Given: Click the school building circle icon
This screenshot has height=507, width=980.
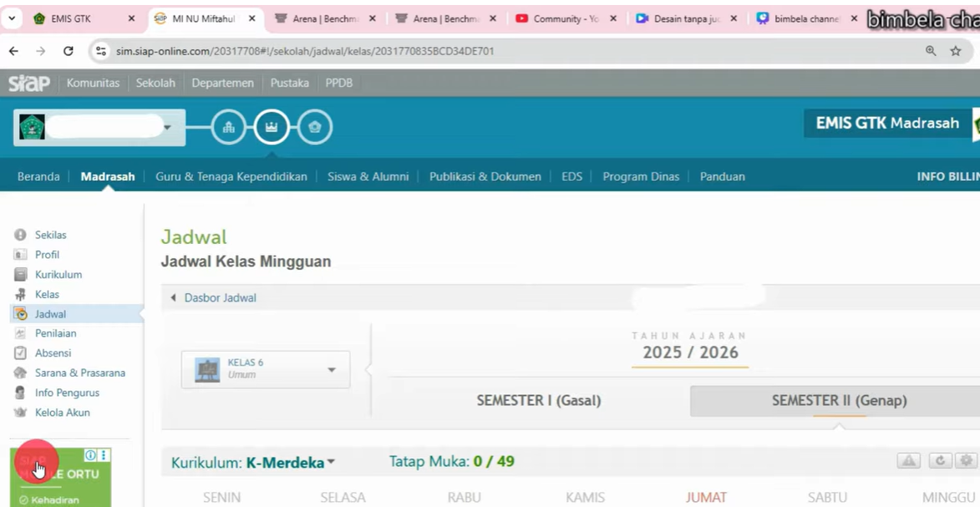Looking at the screenshot, I should pos(228,126).
